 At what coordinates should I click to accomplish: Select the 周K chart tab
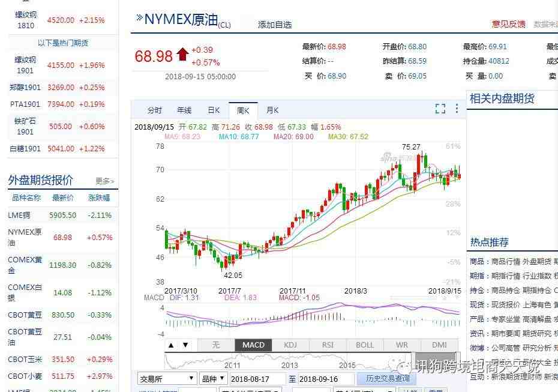[243, 110]
